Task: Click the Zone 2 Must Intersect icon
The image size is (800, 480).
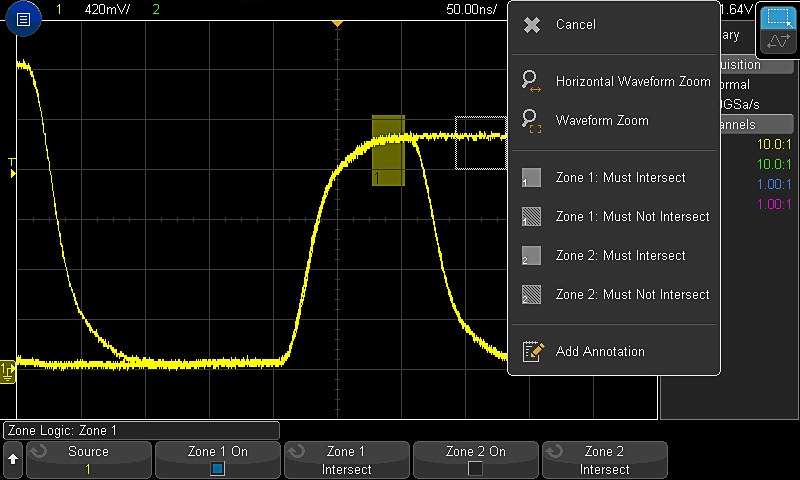Action: (x=531, y=256)
